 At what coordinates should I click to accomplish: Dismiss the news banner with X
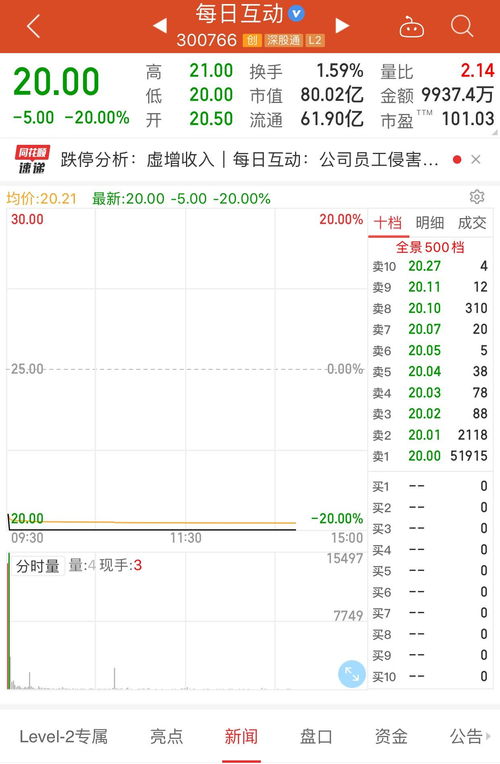476,159
